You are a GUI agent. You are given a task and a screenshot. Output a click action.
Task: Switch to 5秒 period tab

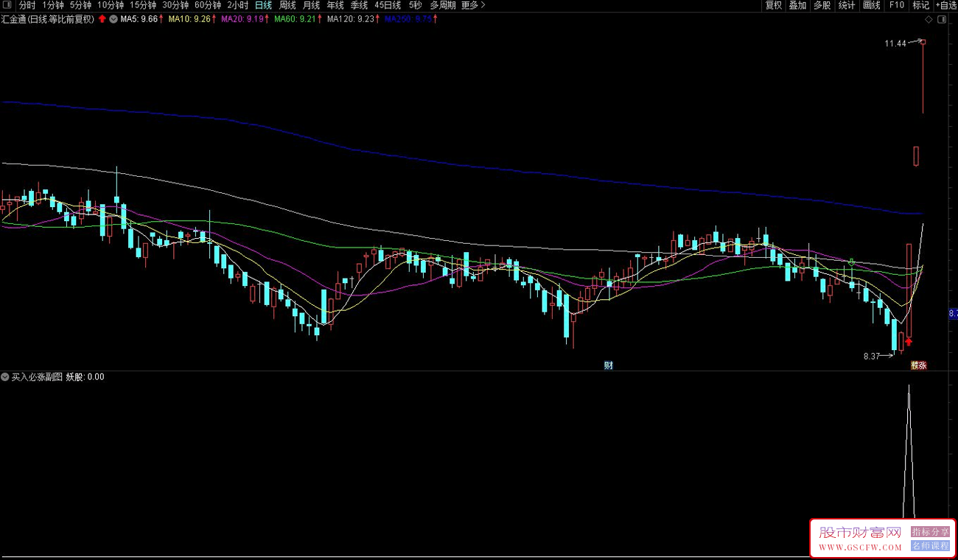pos(416,5)
